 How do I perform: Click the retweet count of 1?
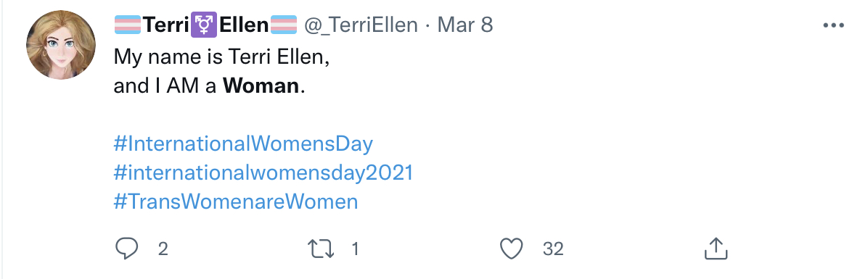pyautogui.click(x=356, y=249)
